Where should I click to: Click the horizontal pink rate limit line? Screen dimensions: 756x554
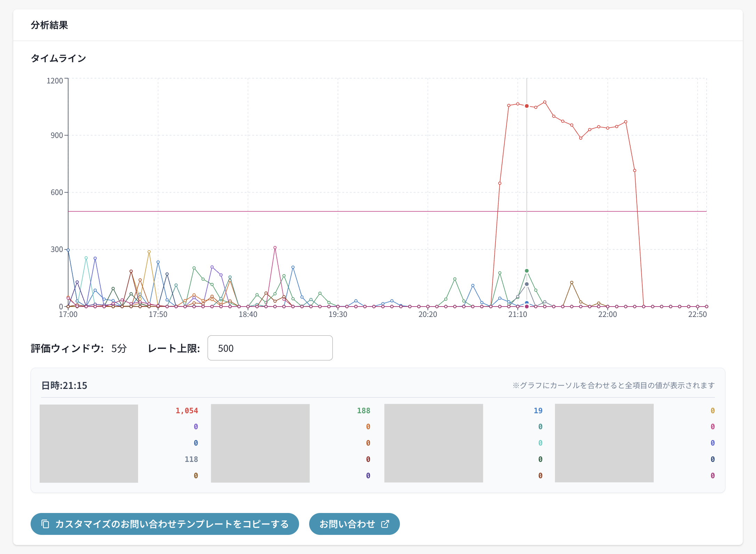(348, 211)
